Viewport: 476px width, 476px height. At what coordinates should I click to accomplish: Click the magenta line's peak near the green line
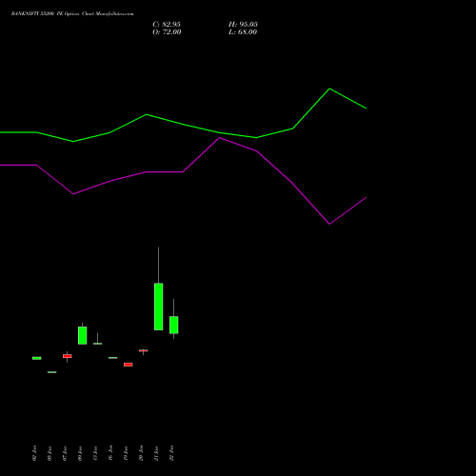(220, 138)
